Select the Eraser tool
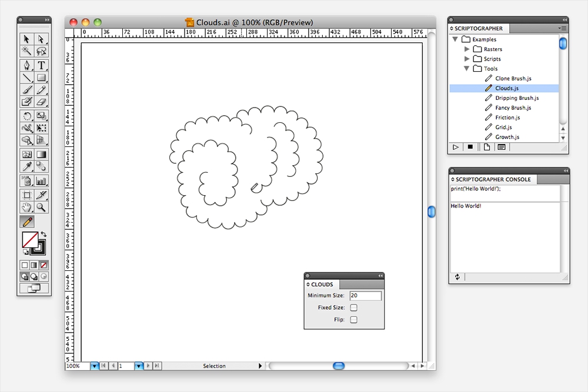Screen dimensions: 588x392 coord(41,102)
